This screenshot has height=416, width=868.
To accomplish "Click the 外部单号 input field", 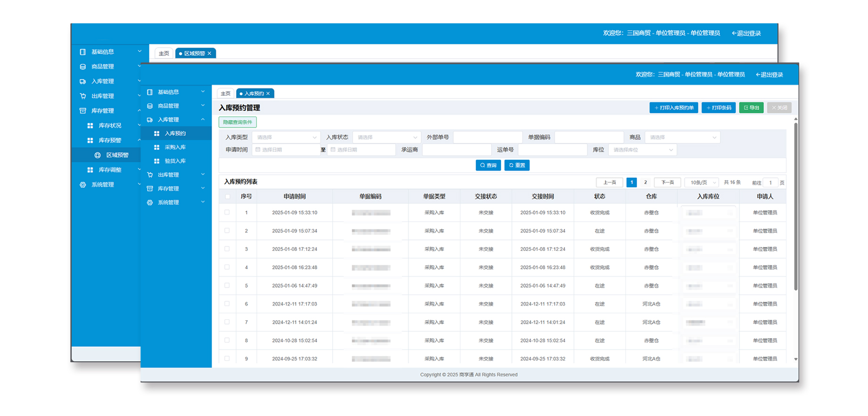I will (488, 138).
